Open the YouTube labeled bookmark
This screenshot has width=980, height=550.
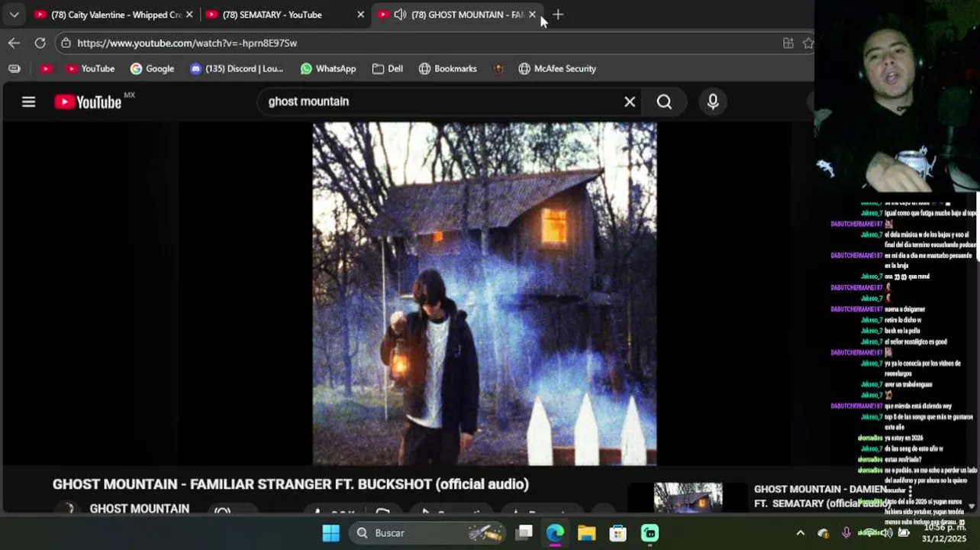coord(90,69)
